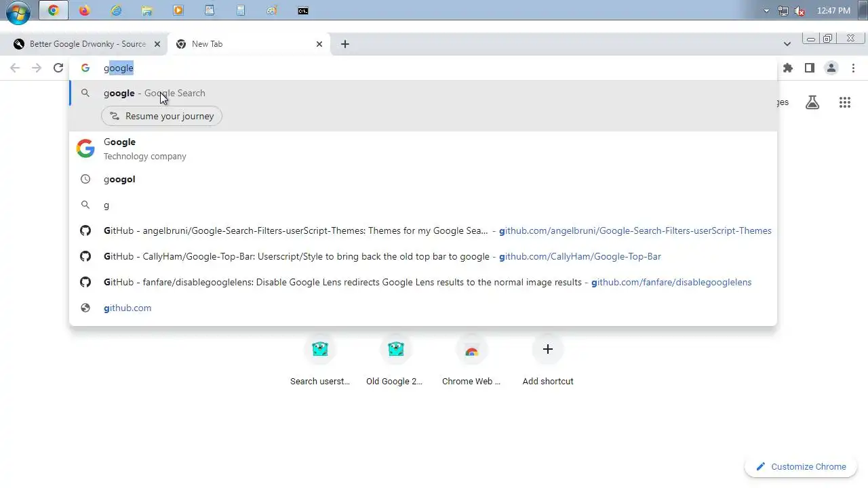Choose the Google Technology company suggestion
This screenshot has width=868, height=488.
point(423,148)
